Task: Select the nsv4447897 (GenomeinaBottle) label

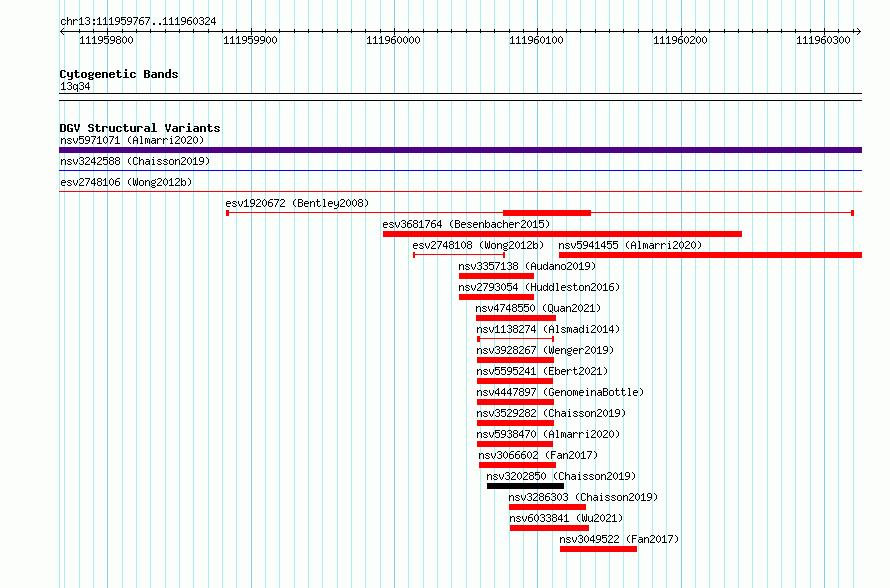Action: tap(560, 392)
